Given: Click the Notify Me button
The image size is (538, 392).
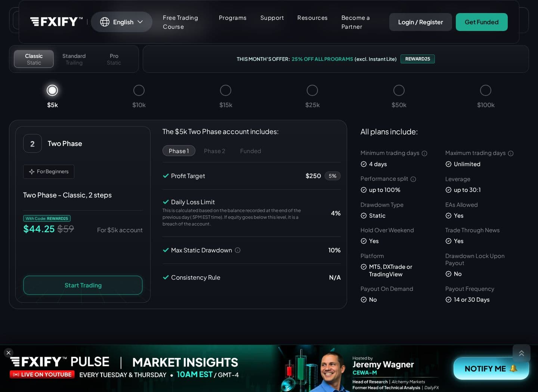Looking at the screenshot, I should click(x=491, y=368).
